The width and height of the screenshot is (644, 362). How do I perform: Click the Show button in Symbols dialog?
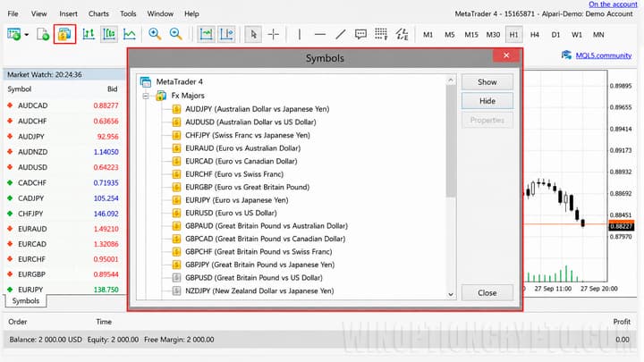[x=487, y=82]
